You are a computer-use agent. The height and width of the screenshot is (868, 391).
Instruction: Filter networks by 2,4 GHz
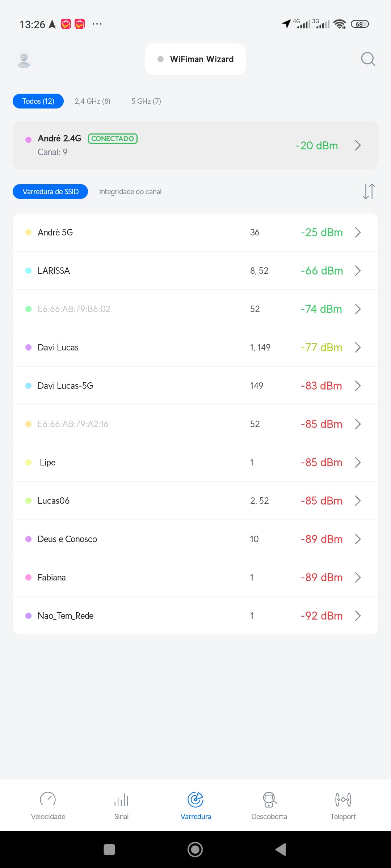click(x=92, y=101)
